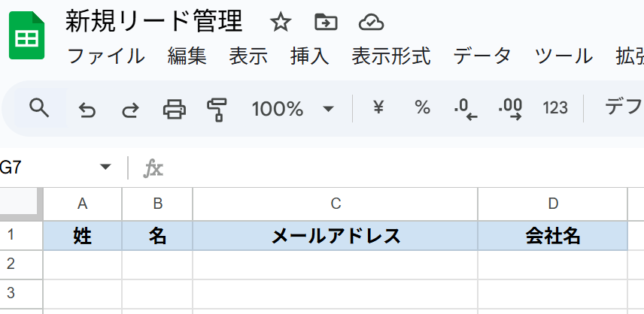Screen dimensions: 644x314
Task: Redo the last action
Action: pos(130,110)
